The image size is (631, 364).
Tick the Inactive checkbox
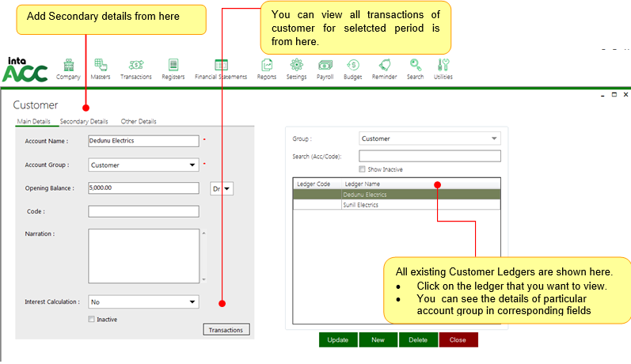tap(92, 320)
